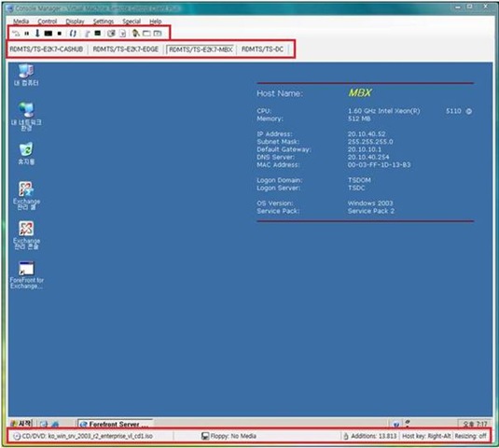Switch to the RDMTS/TS-E2K7-CASHUB tab
The height and width of the screenshot is (448, 499).
[47, 49]
